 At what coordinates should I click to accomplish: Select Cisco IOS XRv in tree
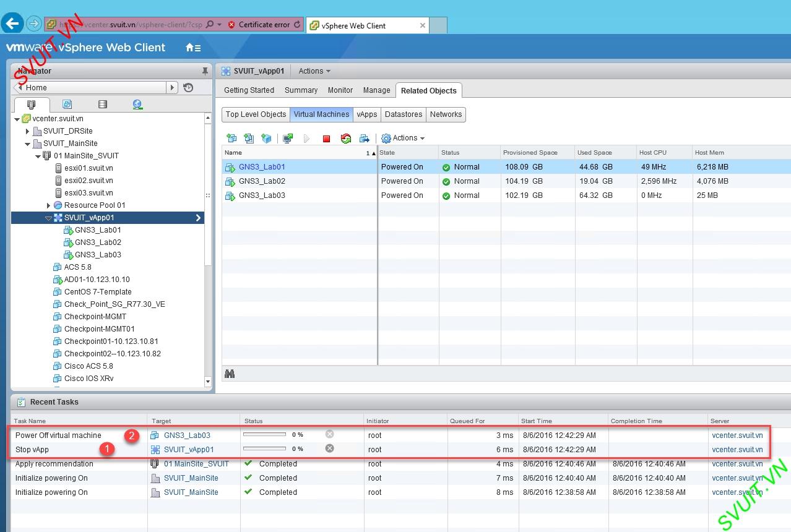tap(89, 379)
